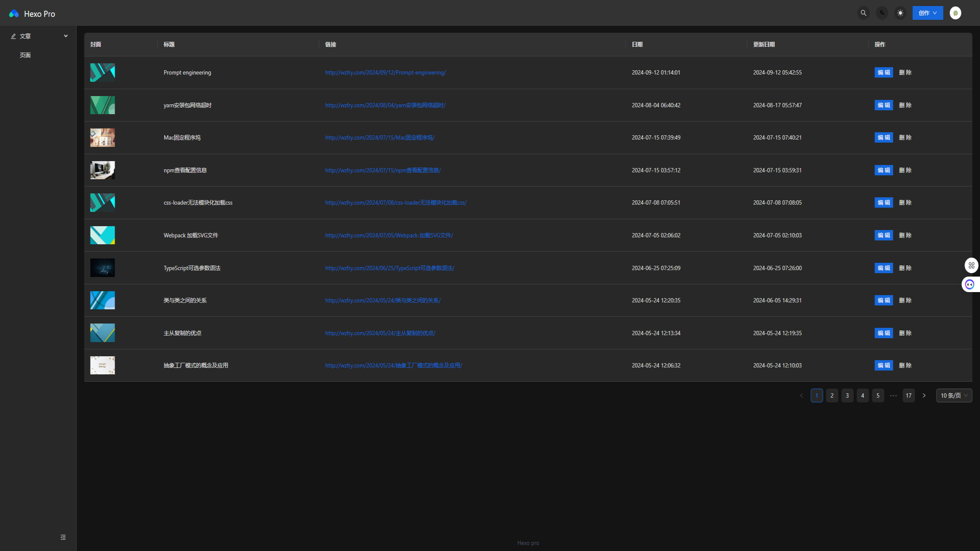Click the Hexo Pro logo

coord(14,14)
